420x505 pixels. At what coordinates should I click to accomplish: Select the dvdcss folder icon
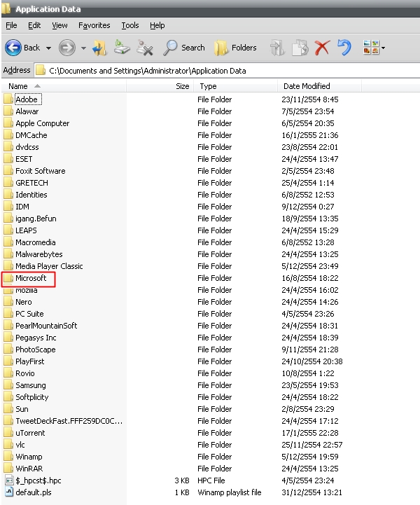pyautogui.click(x=8, y=147)
